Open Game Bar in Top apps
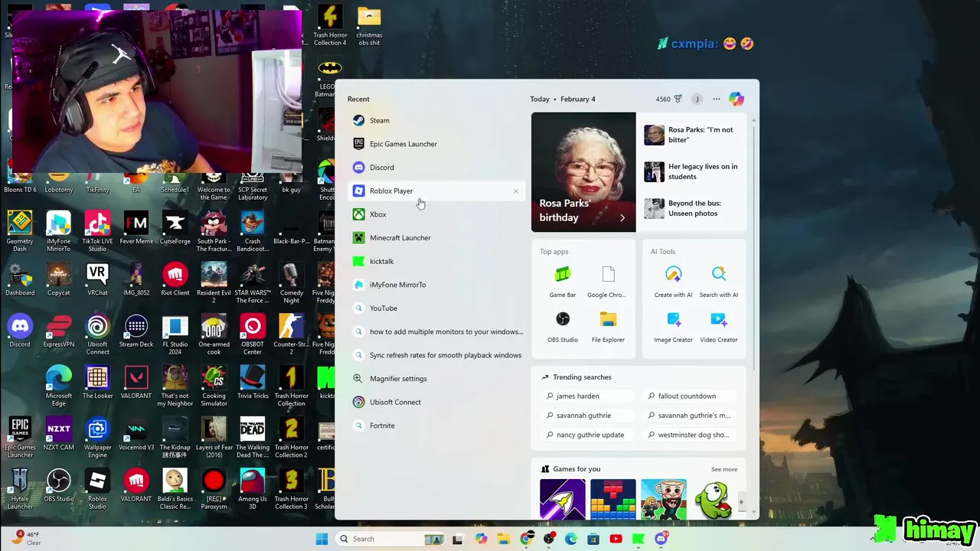The image size is (980, 551). [563, 282]
